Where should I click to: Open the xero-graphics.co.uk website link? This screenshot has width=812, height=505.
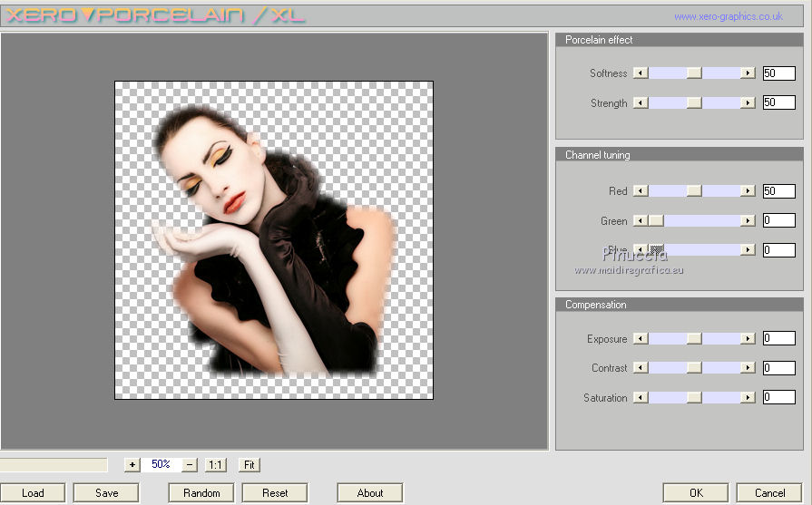[x=728, y=16]
